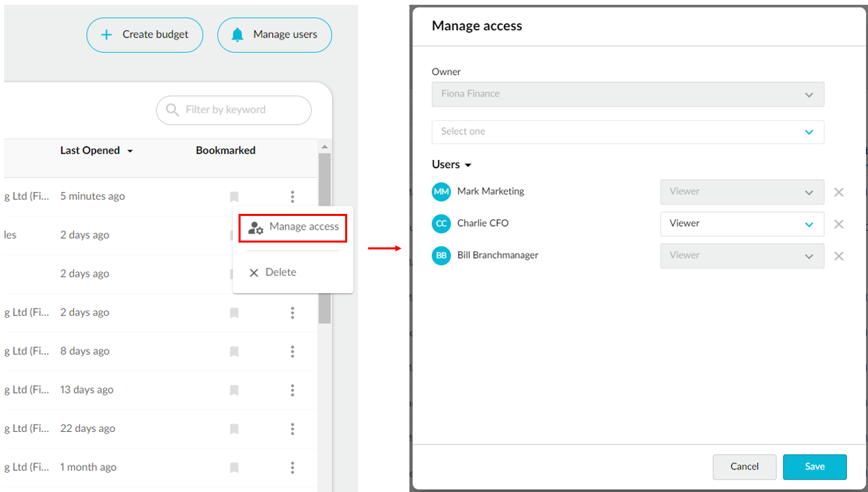Collapse the Users section
Viewport: 868px width, 492px height.
point(452,165)
